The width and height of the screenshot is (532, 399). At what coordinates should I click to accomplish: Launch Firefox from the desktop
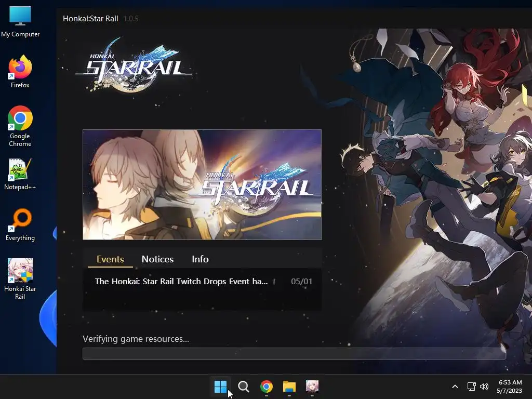[x=20, y=72]
